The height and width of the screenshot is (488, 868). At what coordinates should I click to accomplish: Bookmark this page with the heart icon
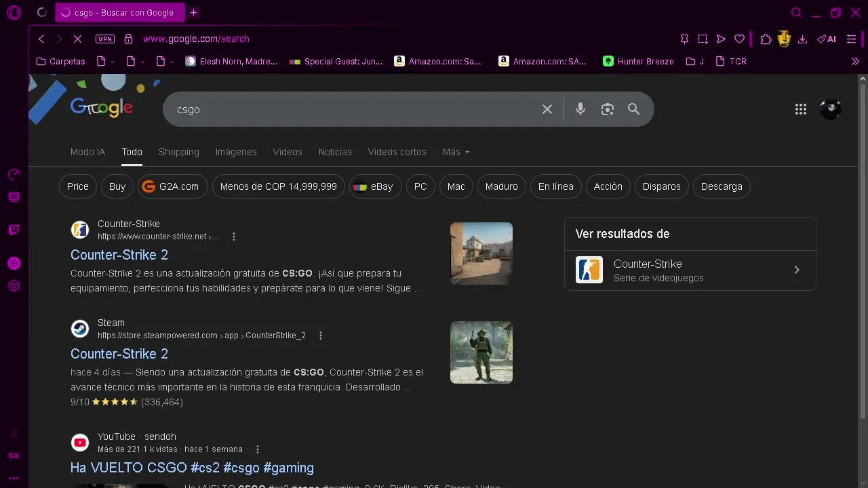click(x=740, y=39)
